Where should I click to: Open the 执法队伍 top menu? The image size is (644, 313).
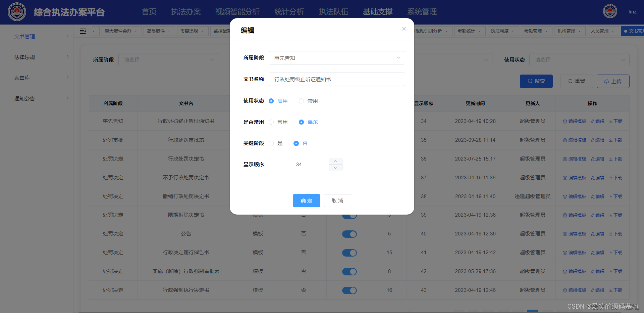point(333,12)
